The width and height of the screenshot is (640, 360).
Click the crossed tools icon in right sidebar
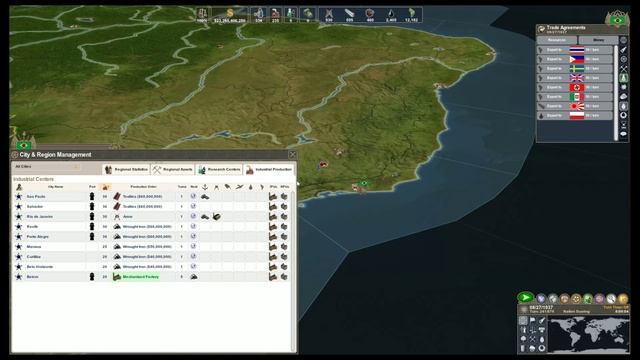tap(624, 68)
